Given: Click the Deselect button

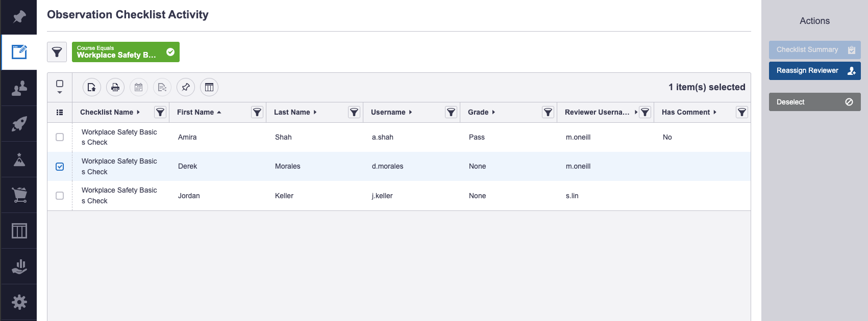Looking at the screenshot, I should point(814,102).
